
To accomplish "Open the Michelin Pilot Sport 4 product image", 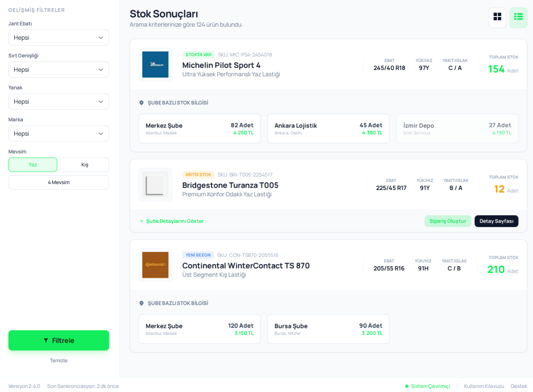I will coord(155,65).
